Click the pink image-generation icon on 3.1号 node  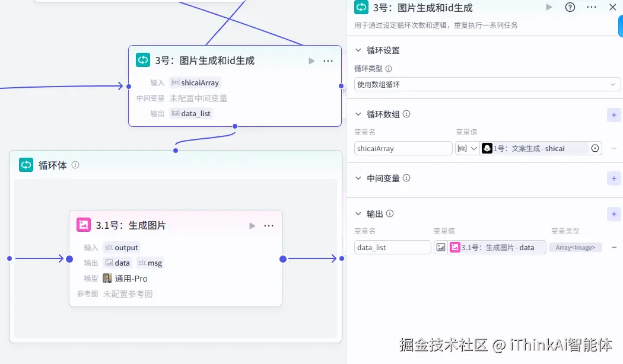pos(83,225)
